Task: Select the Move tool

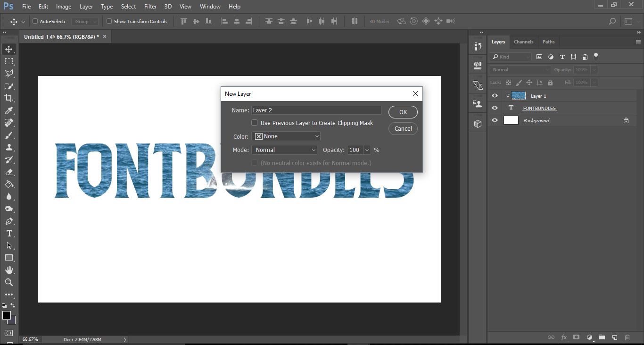Action: coord(8,49)
